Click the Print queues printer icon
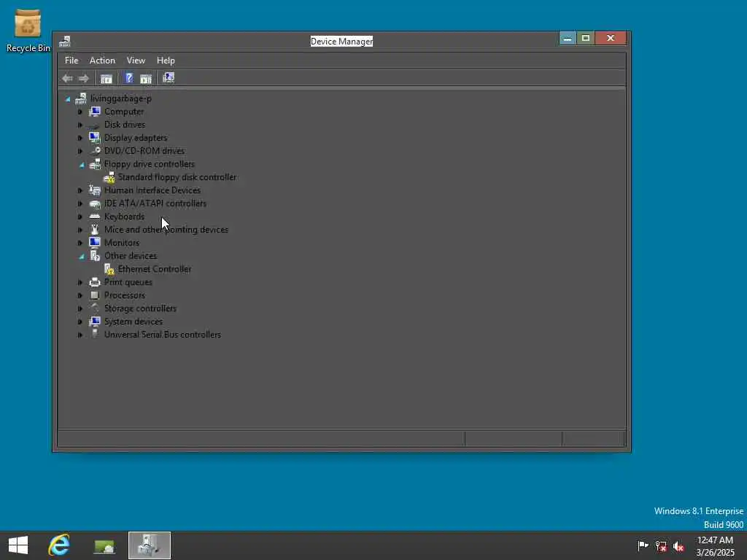747x560 pixels. click(x=95, y=282)
